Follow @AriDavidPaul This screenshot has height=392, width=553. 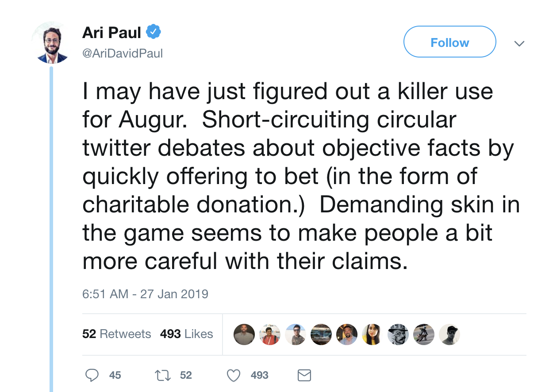coord(449,42)
